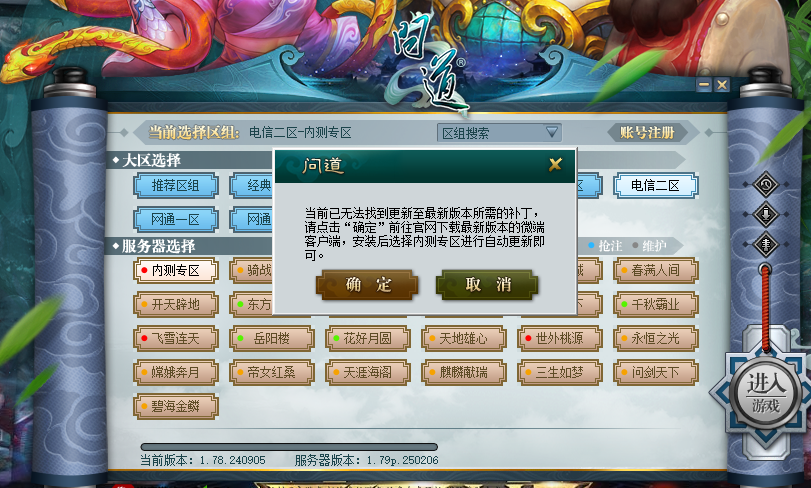Select the 飞雪连天 server
811x488 pixels.
pos(176,339)
